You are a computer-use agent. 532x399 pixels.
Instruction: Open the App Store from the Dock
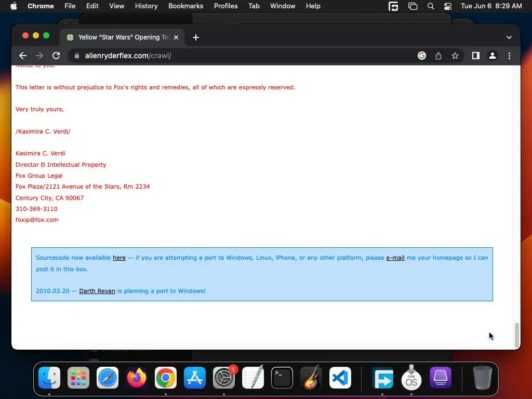(x=195, y=378)
